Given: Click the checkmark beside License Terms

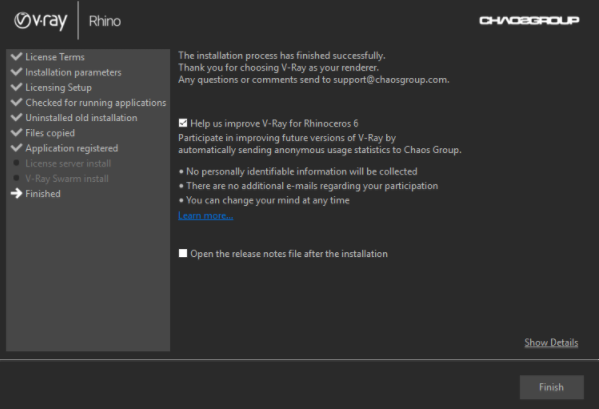Looking at the screenshot, I should [x=16, y=57].
